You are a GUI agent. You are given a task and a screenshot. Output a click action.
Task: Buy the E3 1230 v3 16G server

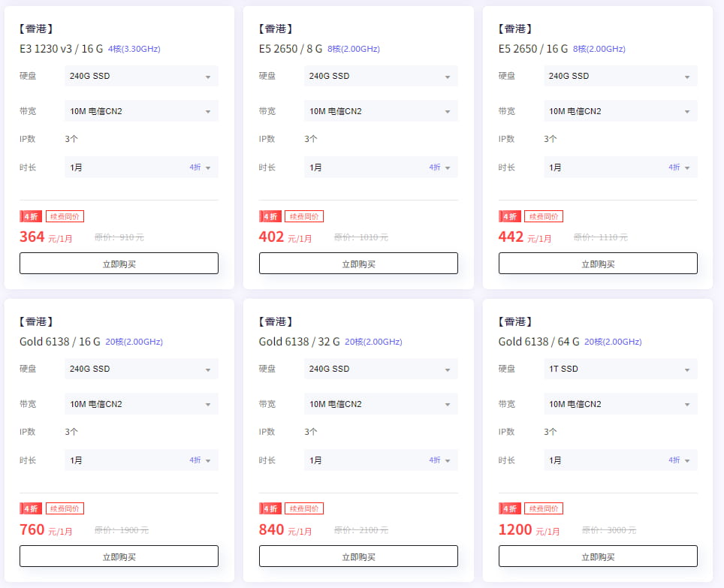pyautogui.click(x=119, y=264)
